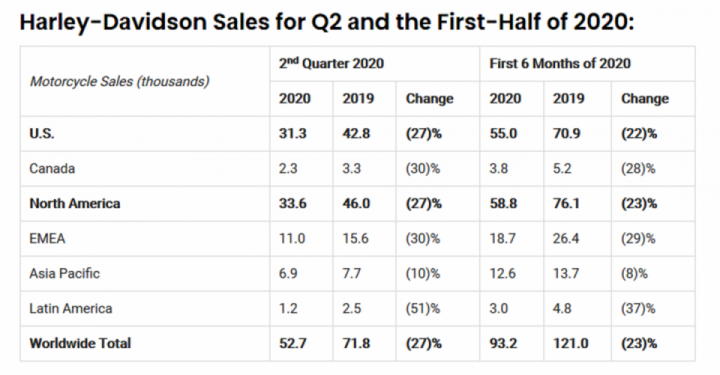Select the EMEA row label

tap(47, 238)
